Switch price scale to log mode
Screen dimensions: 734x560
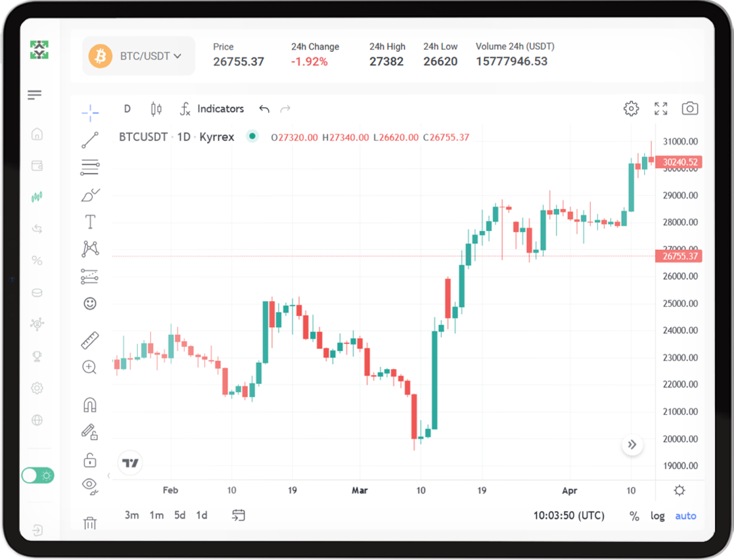coord(657,515)
